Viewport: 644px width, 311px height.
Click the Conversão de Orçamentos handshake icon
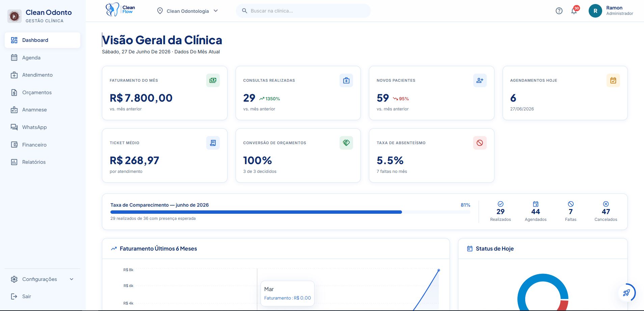pyautogui.click(x=346, y=143)
